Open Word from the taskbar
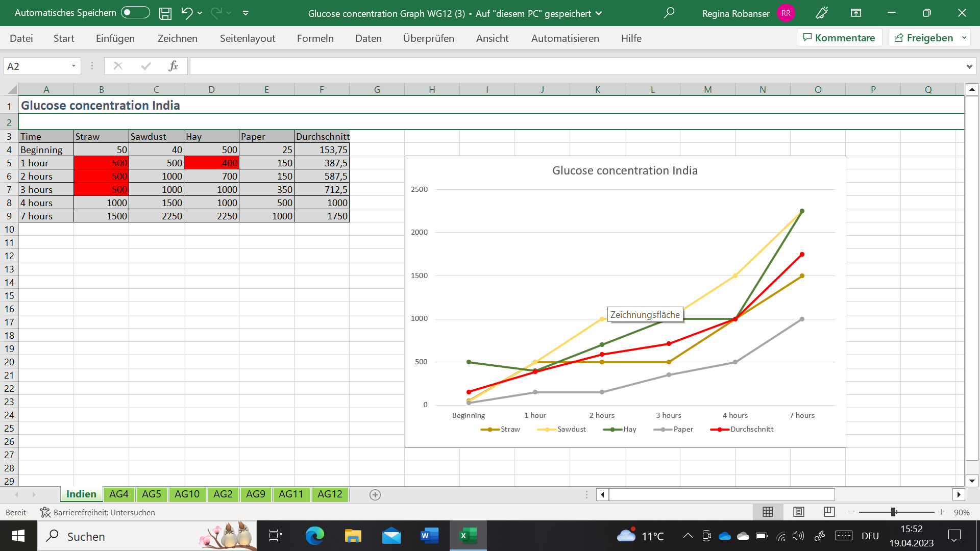980x551 pixels. pos(429,536)
